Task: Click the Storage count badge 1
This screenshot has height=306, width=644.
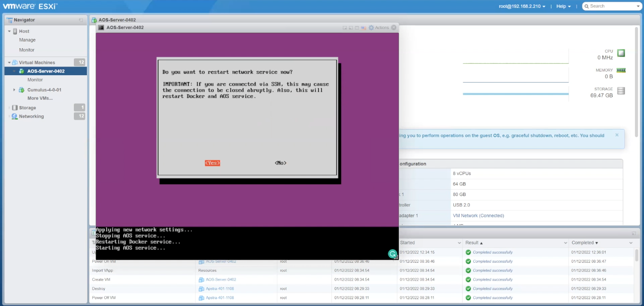Action: pyautogui.click(x=80, y=107)
